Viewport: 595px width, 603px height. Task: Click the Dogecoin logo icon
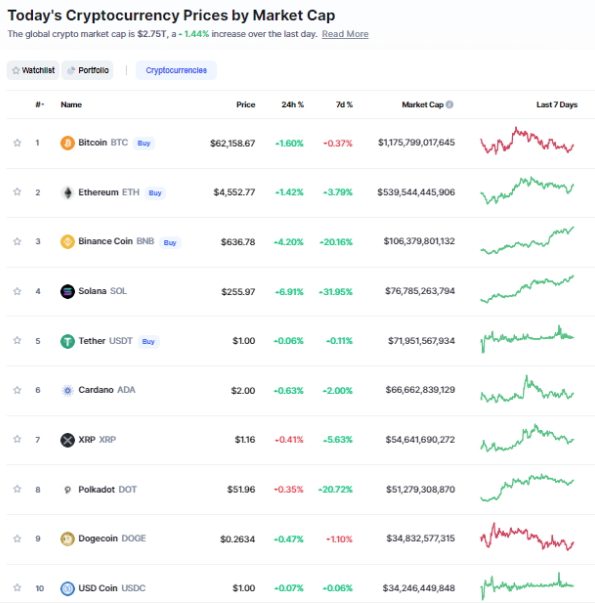[67, 538]
